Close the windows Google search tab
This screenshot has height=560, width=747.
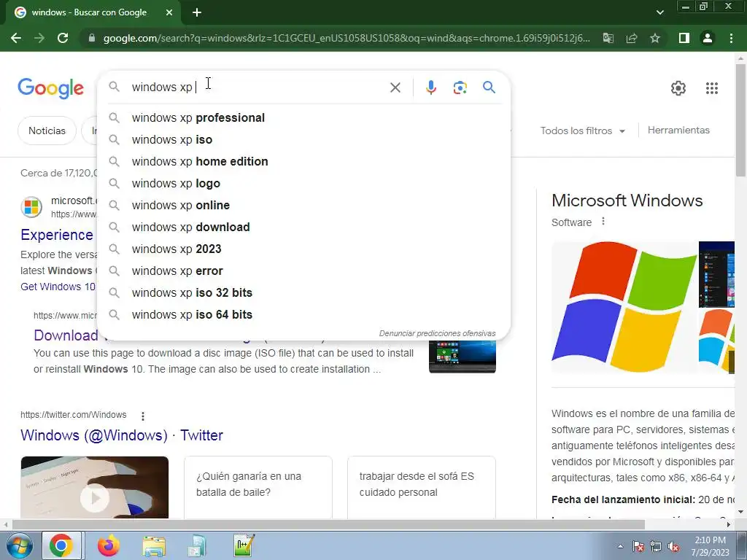pos(169,12)
